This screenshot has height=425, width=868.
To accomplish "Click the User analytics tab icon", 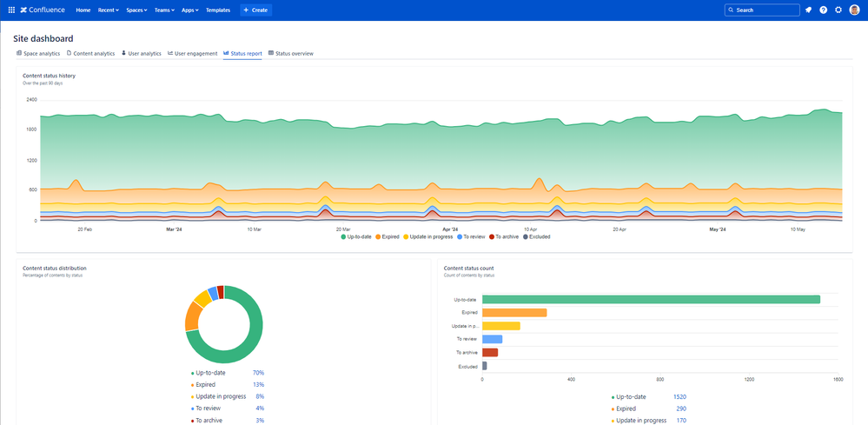I will 123,53.
